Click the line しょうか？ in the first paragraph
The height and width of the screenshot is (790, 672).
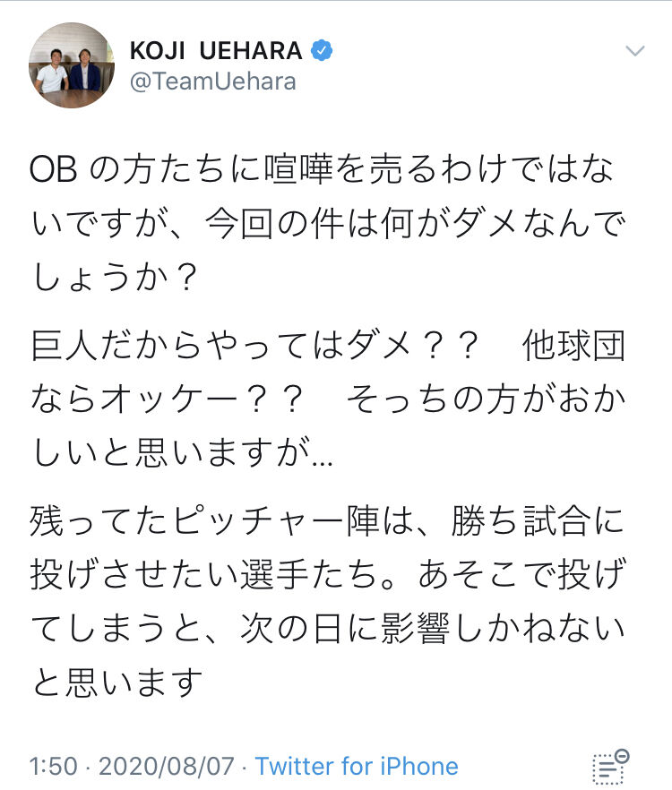pyautogui.click(x=114, y=278)
